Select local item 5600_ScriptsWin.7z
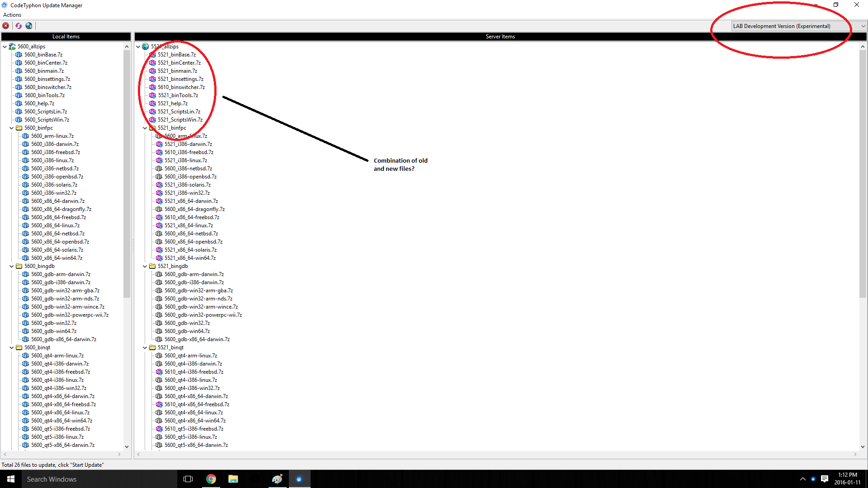Screen dimensions: 868x488 click(47, 120)
